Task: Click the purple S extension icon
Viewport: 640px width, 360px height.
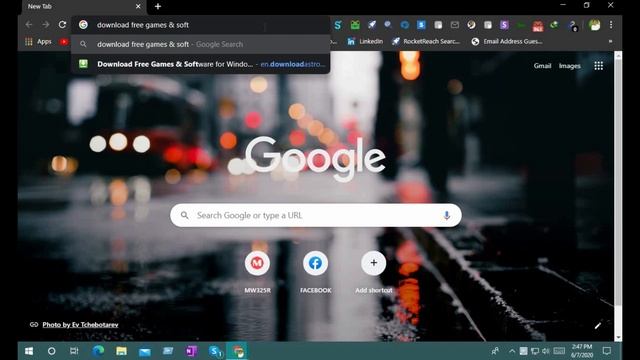Action: coord(504,25)
